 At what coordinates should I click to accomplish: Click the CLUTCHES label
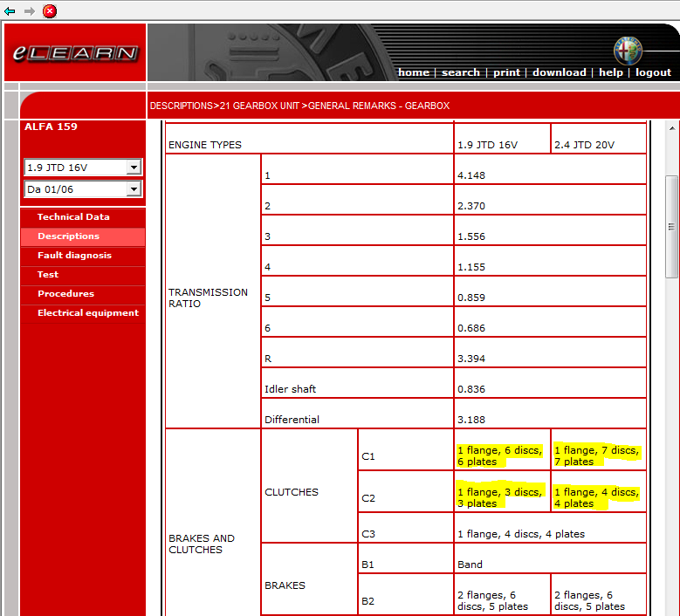click(x=292, y=492)
